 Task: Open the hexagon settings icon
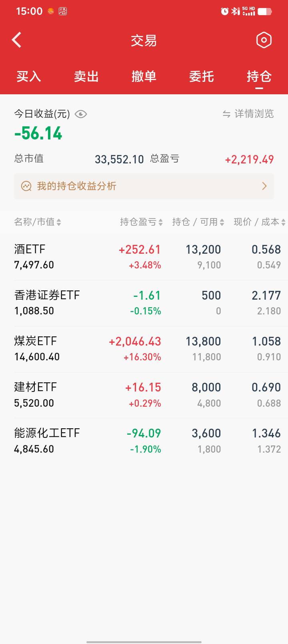pyautogui.click(x=264, y=40)
